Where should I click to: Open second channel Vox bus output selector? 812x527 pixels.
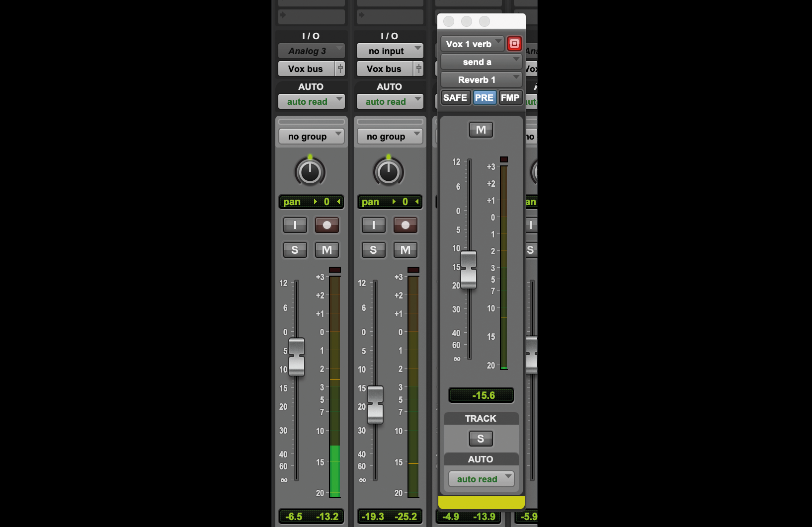(385, 69)
